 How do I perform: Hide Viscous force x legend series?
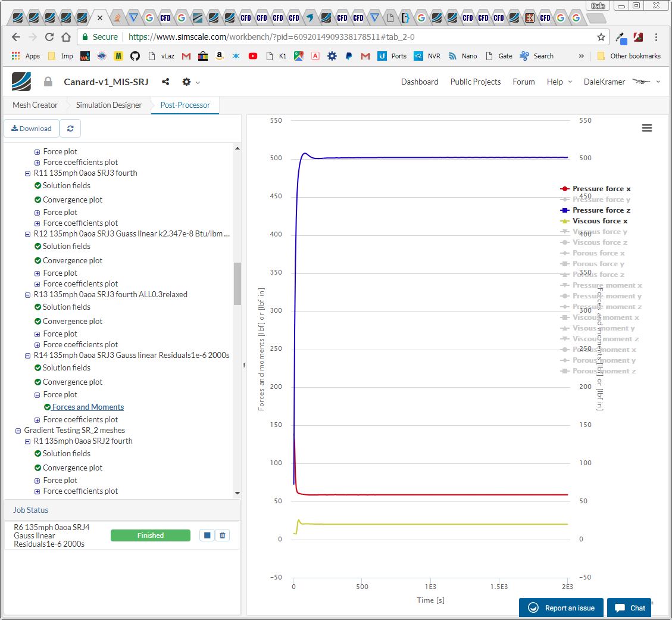[599, 221]
